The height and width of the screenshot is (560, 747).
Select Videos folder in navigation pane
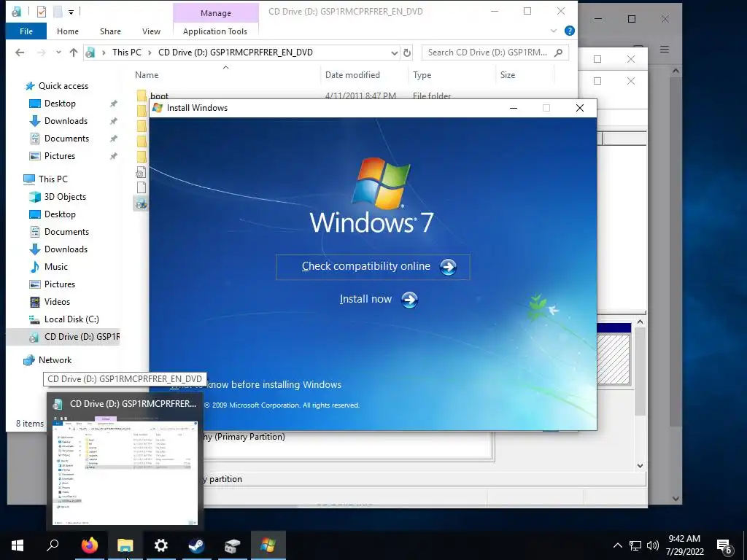(57, 302)
